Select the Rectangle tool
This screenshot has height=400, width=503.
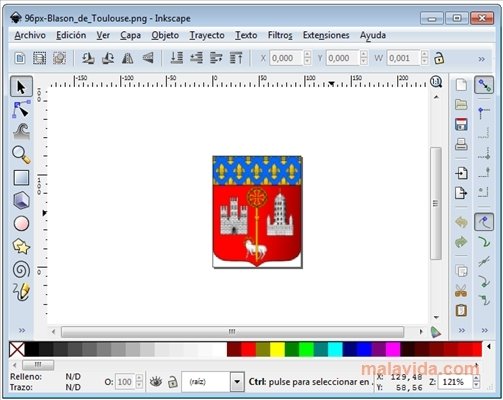point(21,178)
